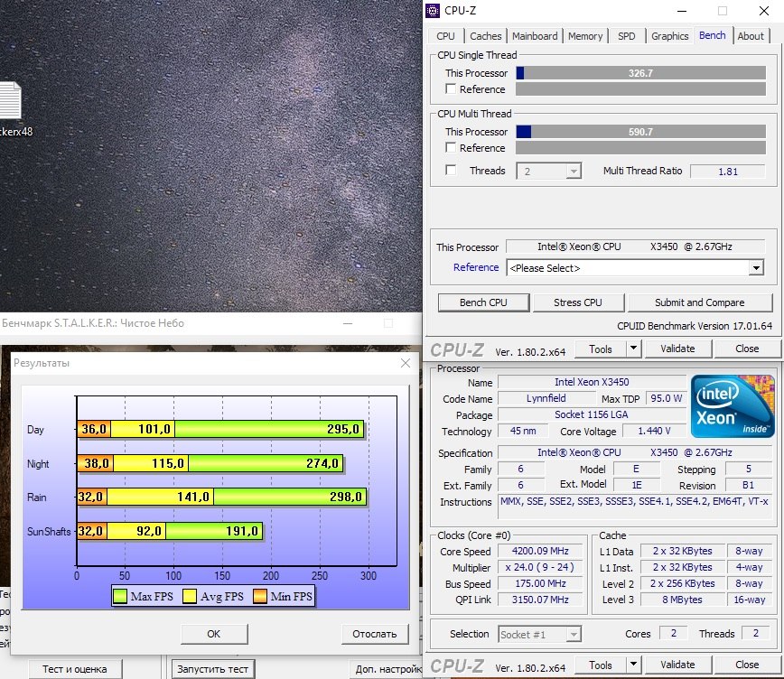The image size is (784, 679).
Task: Click Tools button in upper CPU-Z window
Action: 601,349
